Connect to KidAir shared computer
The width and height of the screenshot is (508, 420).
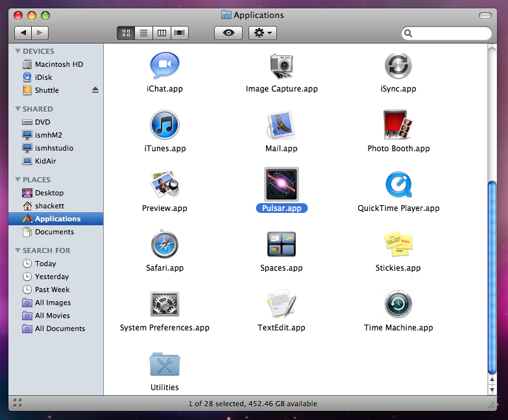[56, 161]
